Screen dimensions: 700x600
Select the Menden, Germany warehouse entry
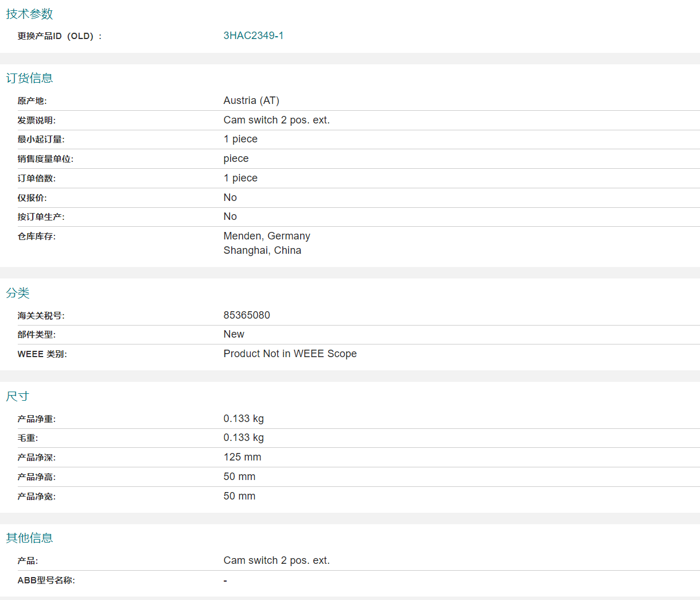point(267,236)
